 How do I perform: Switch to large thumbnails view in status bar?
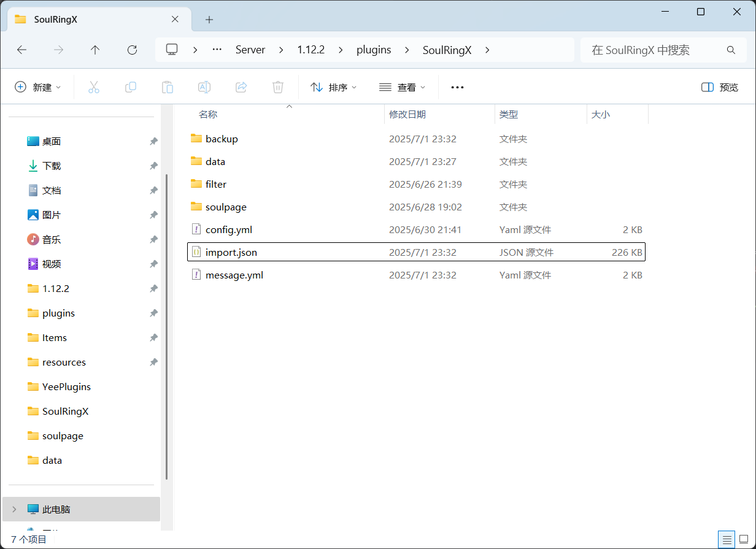click(x=744, y=539)
